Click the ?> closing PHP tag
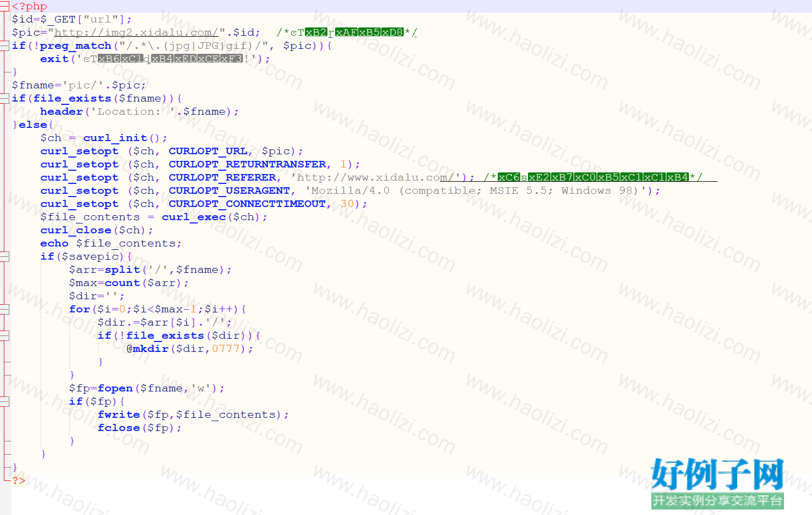 [x=19, y=480]
